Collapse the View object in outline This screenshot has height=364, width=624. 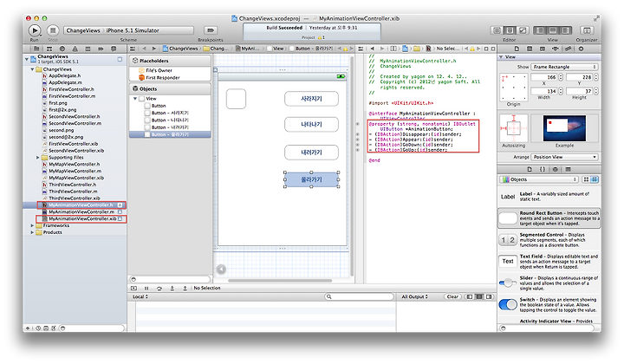click(x=135, y=98)
